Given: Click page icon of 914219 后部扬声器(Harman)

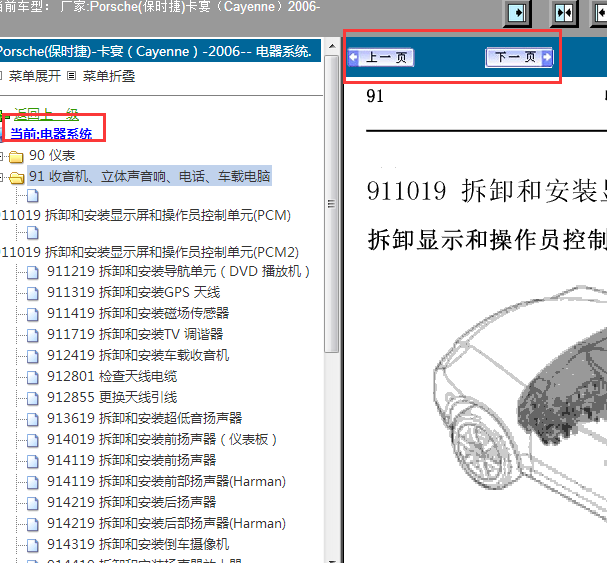Looking at the screenshot, I should [33, 524].
